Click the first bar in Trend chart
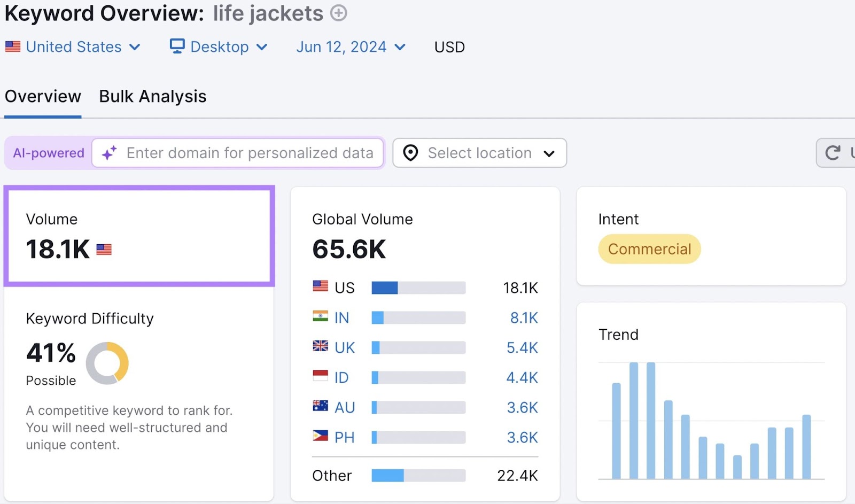 point(616,431)
